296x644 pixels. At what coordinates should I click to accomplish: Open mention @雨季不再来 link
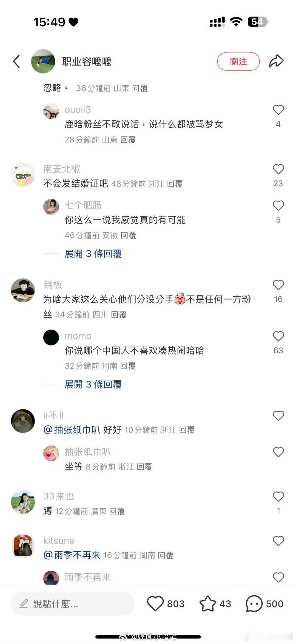(72, 555)
